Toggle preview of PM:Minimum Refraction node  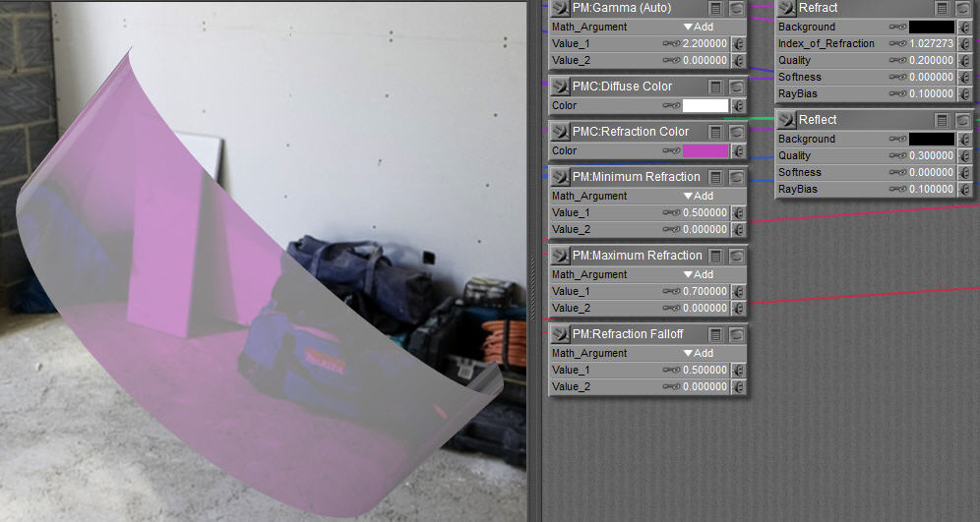click(x=737, y=177)
